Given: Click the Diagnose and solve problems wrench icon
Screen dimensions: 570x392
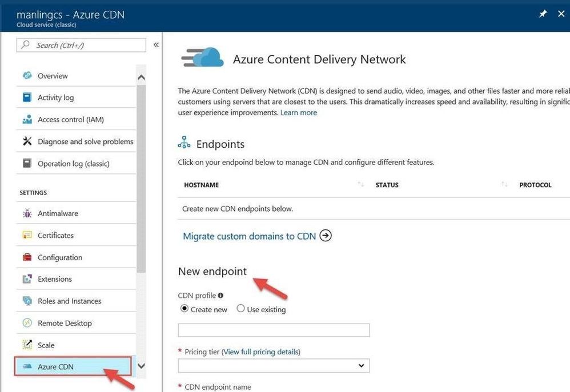Looking at the screenshot, I should pos(27,141).
